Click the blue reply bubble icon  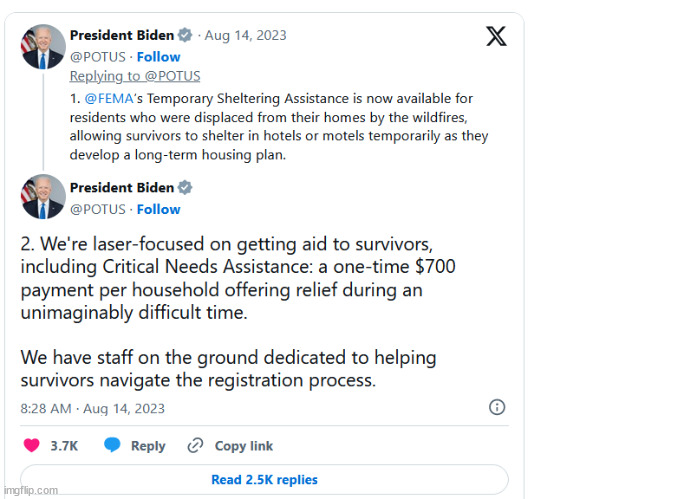point(112,445)
